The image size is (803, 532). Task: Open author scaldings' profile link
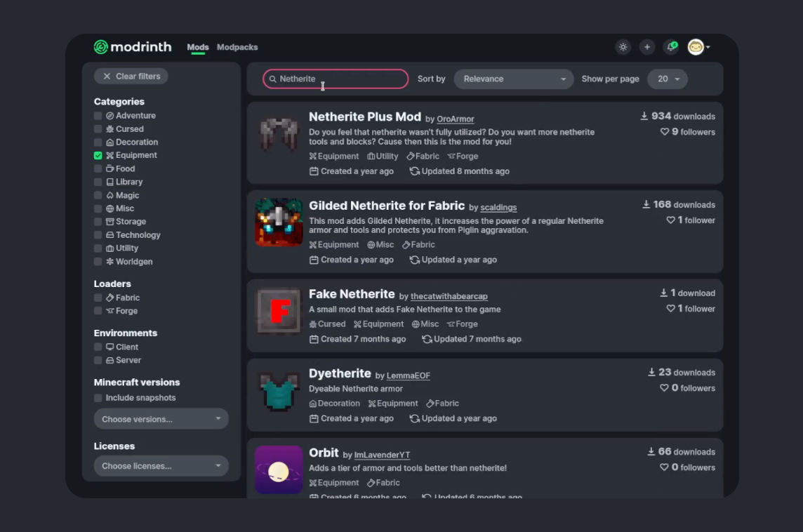click(x=498, y=207)
